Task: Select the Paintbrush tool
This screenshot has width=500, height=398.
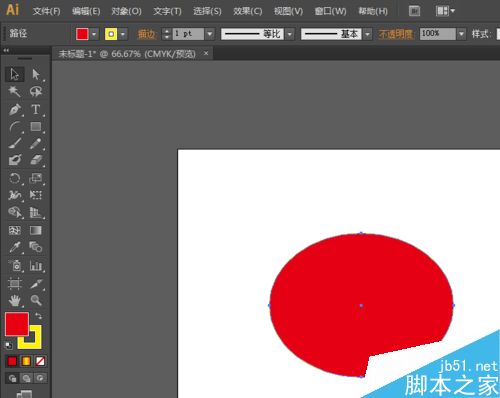Action: pos(15,144)
